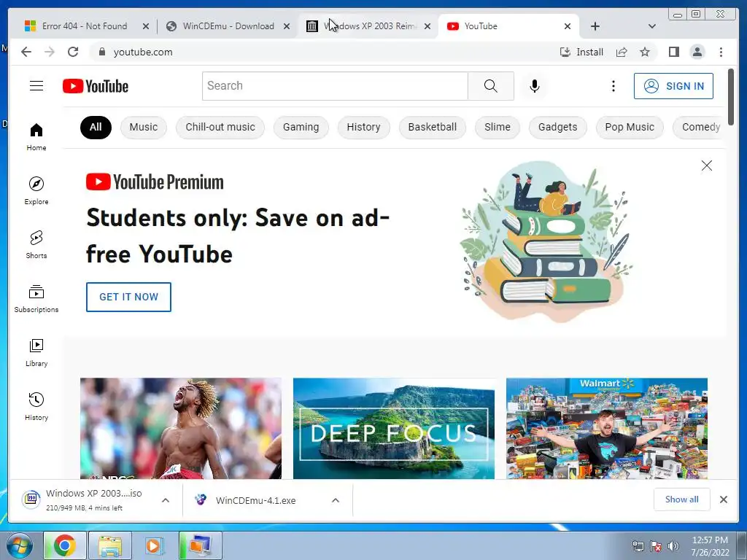The width and height of the screenshot is (747, 560).
Task: Select the Gadgets filter chip
Action: coord(558,127)
